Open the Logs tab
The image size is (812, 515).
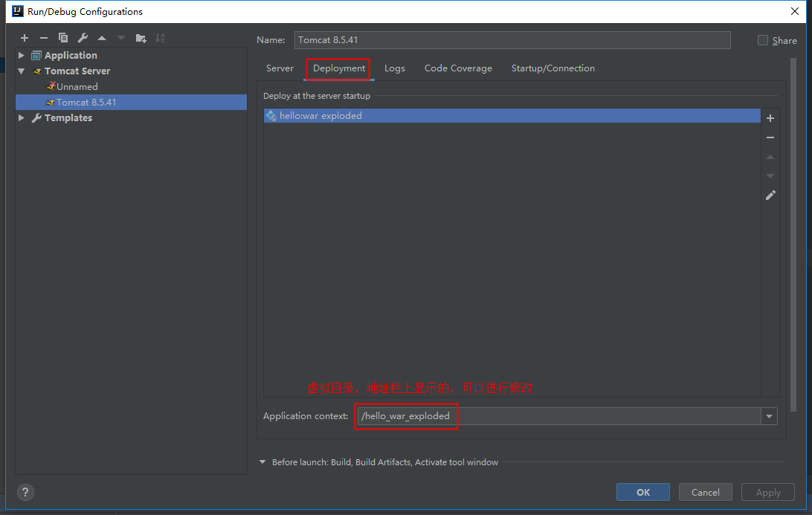click(x=395, y=68)
